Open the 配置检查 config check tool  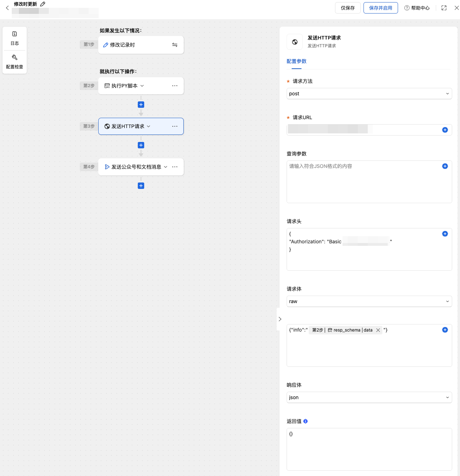pyautogui.click(x=15, y=62)
